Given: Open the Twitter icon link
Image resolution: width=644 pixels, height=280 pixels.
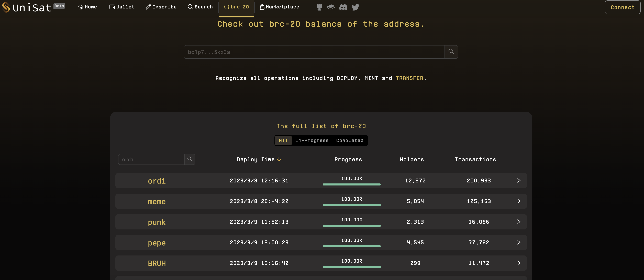Looking at the screenshot, I should [x=355, y=7].
